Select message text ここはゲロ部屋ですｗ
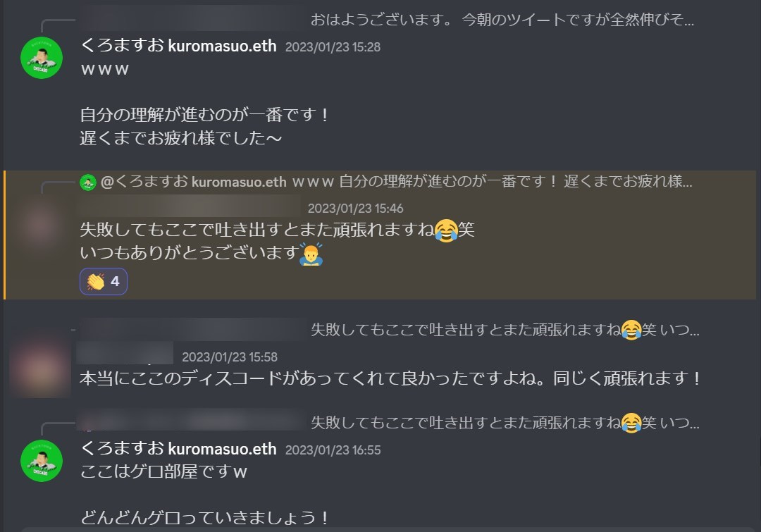 pyautogui.click(x=163, y=472)
